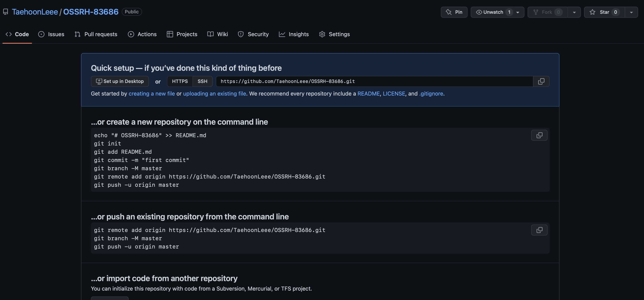The width and height of the screenshot is (644, 300).
Task: Click the repository icon beside TaehoonLeee
Action: coord(6,12)
